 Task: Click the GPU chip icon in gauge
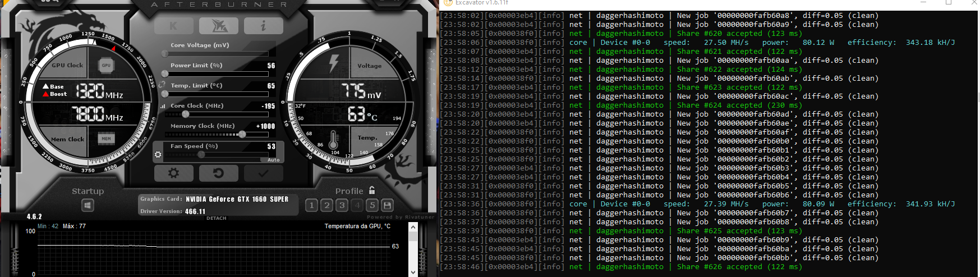(x=106, y=66)
